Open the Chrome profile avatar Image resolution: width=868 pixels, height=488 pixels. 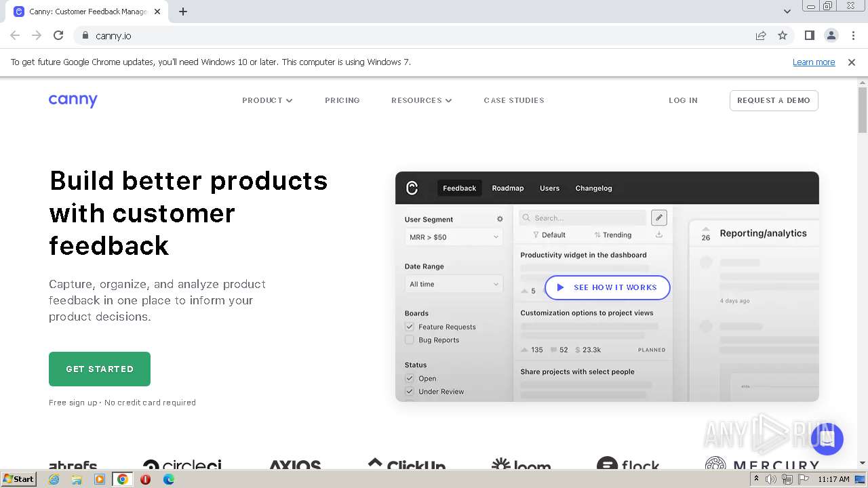coord(831,35)
